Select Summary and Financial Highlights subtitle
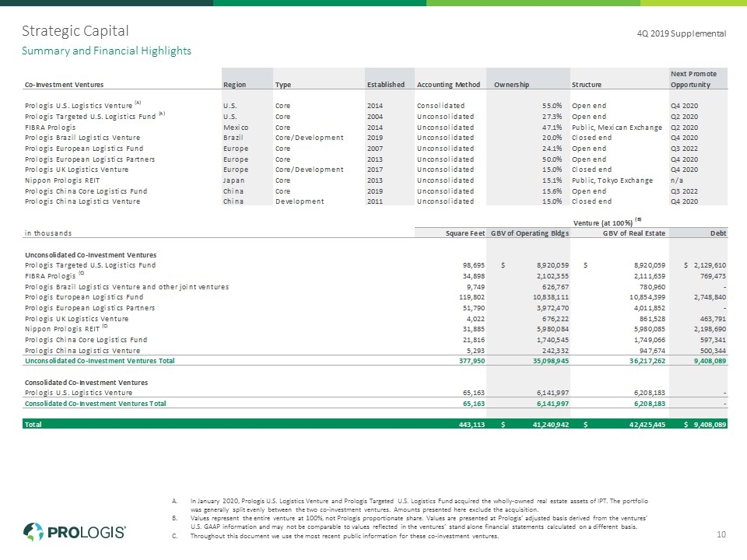This screenshot has height=560, width=747. tap(107, 51)
